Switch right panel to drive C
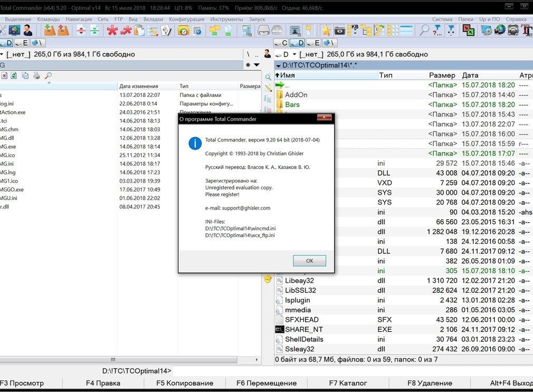 281,43
